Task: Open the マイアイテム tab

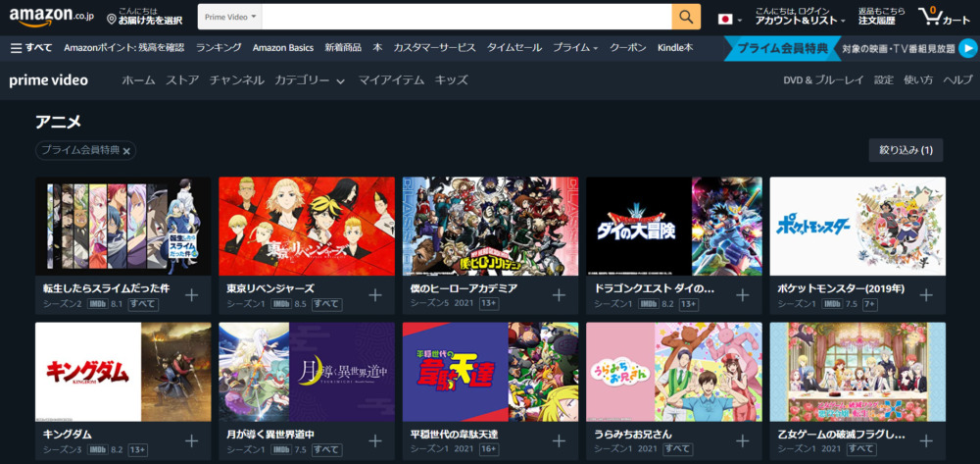Action: point(391,80)
